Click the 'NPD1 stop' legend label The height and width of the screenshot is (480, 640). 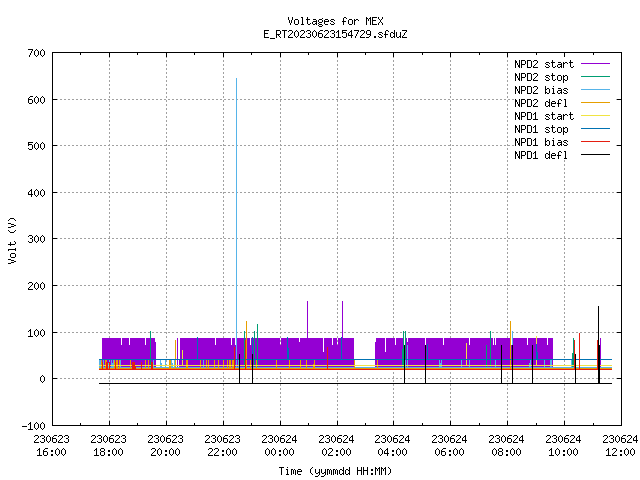point(541,129)
